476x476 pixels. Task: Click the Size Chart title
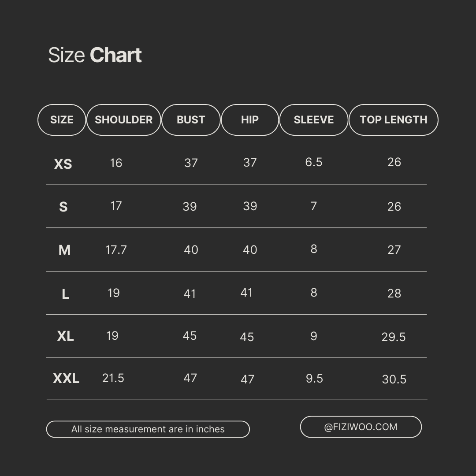pyautogui.click(x=95, y=56)
